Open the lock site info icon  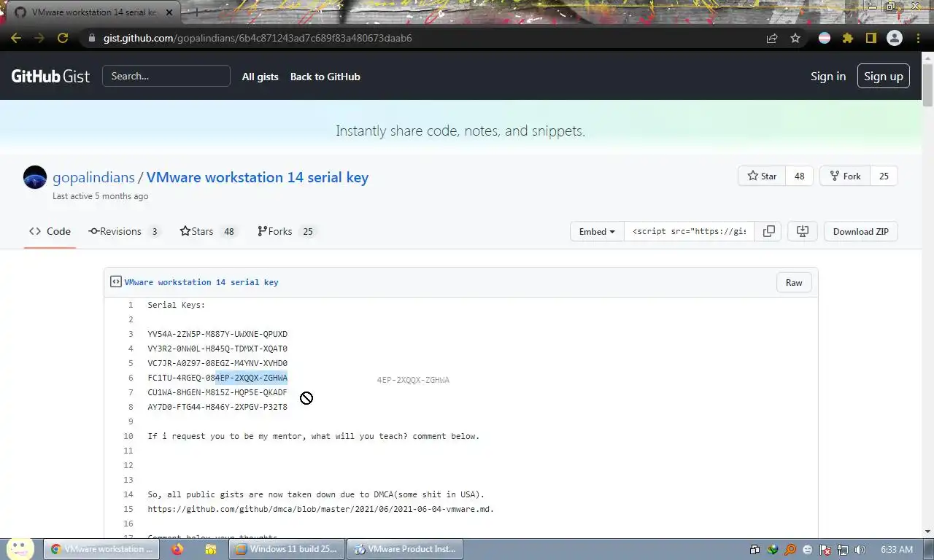pos(91,38)
